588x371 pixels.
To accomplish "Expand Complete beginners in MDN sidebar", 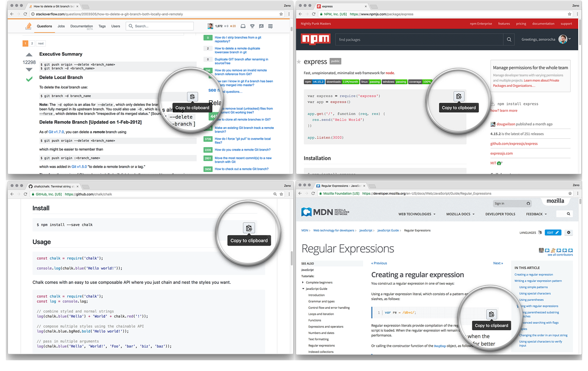I will click(x=303, y=282).
